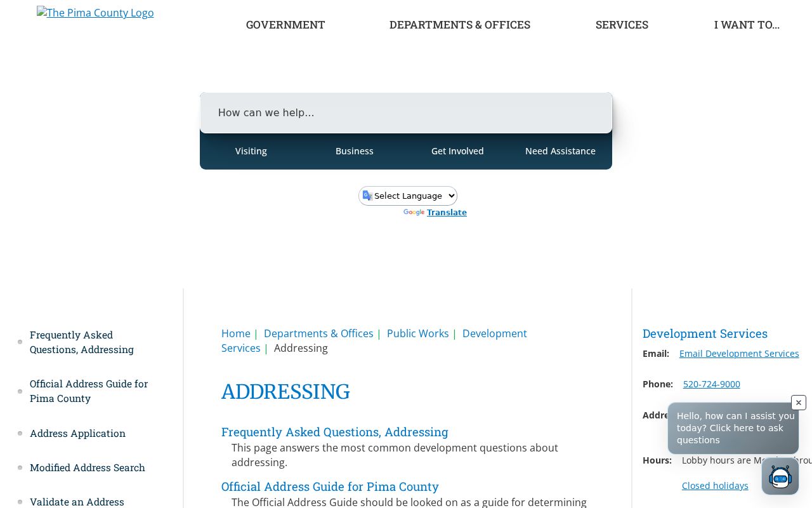This screenshot has width=812, height=508.
Task: Click the Pima County logo
Action: 95,13
